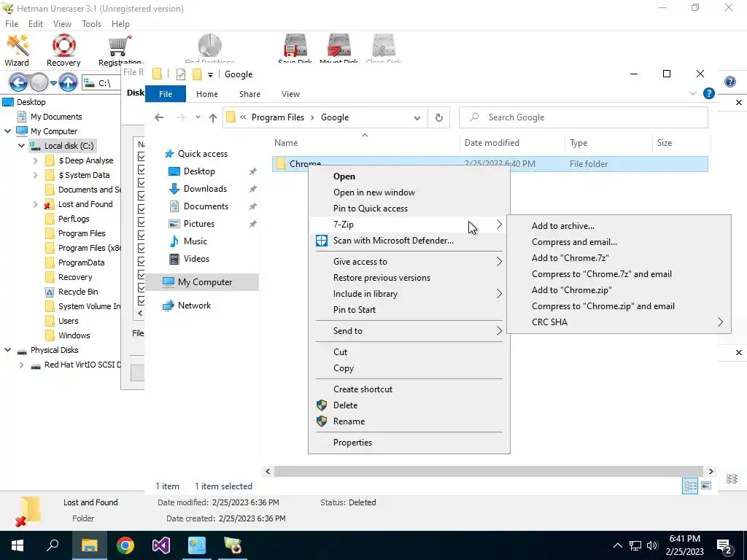The width and height of the screenshot is (747, 560).
Task: Click the Mount Disk toolbar icon
Action: coord(338,47)
